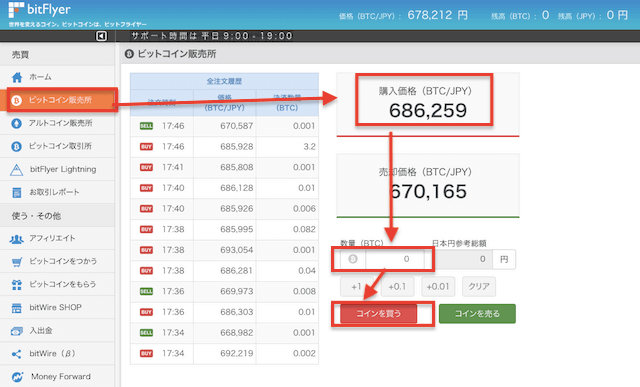Click the 残高 (JPY) balance in header
Viewport: 640px width, 387px height.
click(x=593, y=16)
